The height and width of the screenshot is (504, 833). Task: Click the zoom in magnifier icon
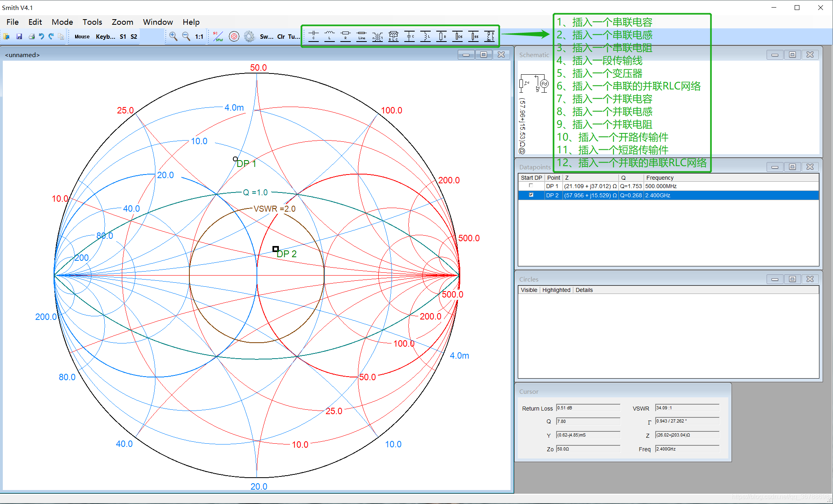[173, 36]
